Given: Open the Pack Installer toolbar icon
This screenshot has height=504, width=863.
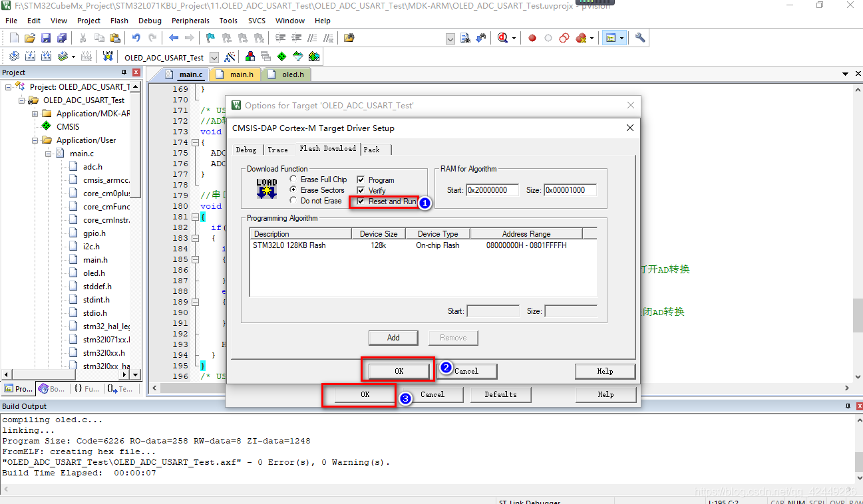Looking at the screenshot, I should point(314,57).
